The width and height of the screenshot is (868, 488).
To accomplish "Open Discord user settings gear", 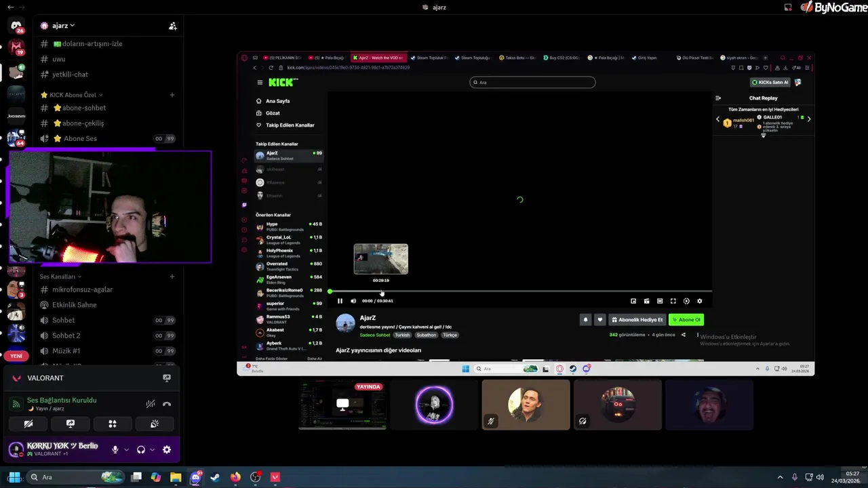I will [x=167, y=449].
